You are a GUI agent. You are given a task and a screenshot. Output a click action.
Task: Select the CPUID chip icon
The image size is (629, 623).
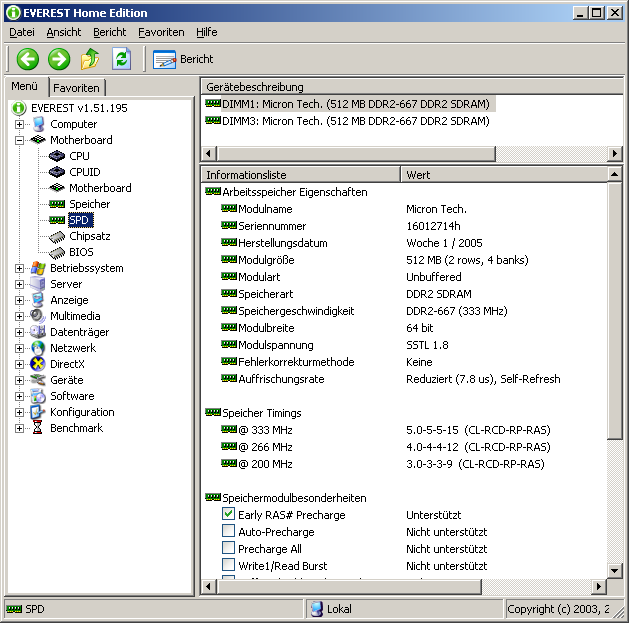[x=57, y=172]
